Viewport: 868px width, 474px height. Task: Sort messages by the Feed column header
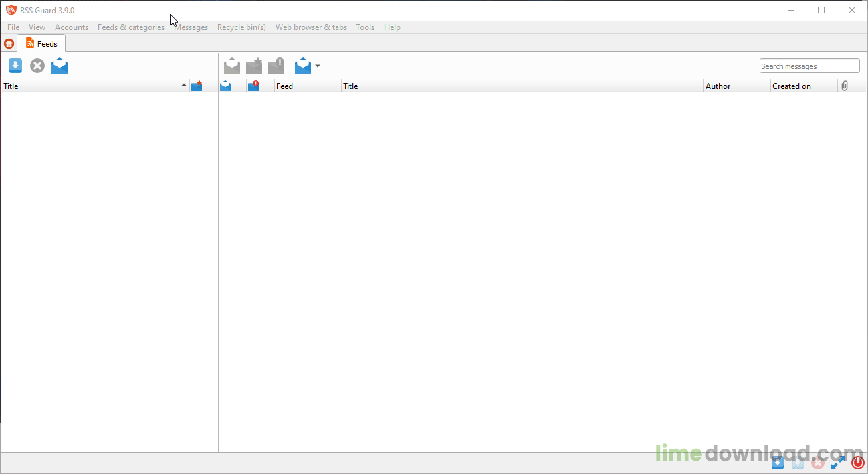point(308,86)
